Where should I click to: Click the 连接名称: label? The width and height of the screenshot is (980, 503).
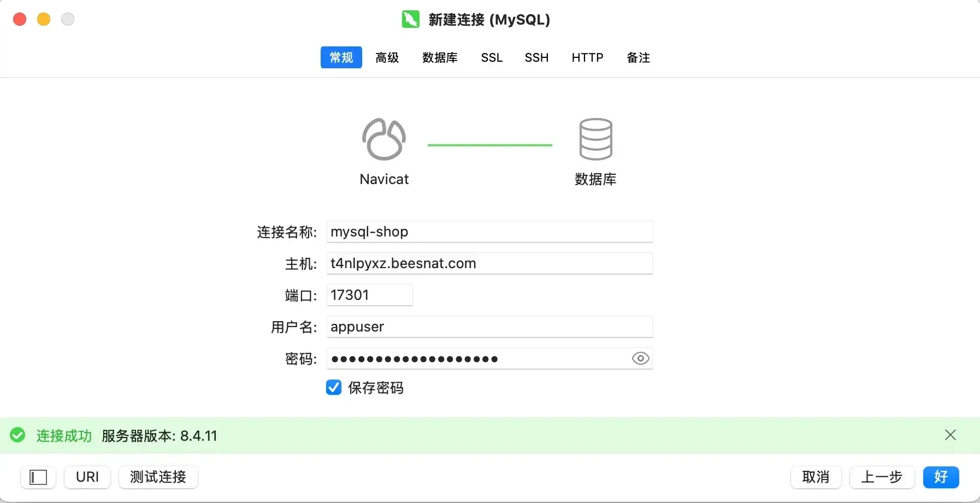click(287, 232)
